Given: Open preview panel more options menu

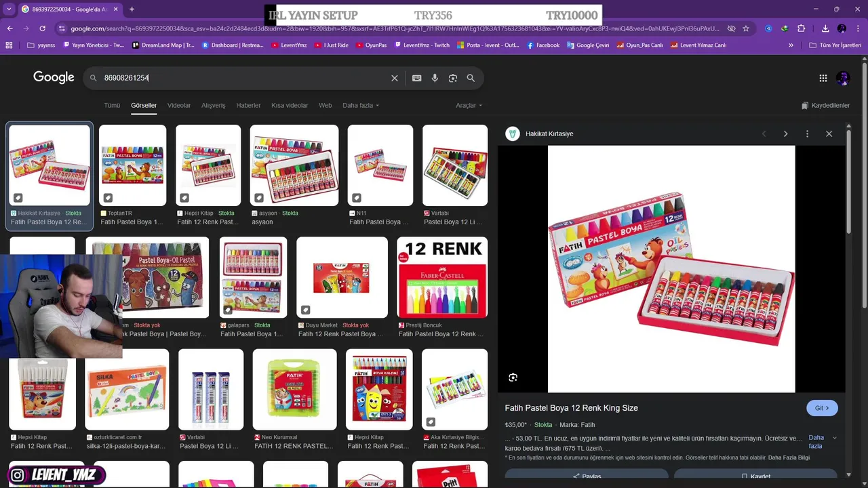Looking at the screenshot, I should [x=807, y=134].
